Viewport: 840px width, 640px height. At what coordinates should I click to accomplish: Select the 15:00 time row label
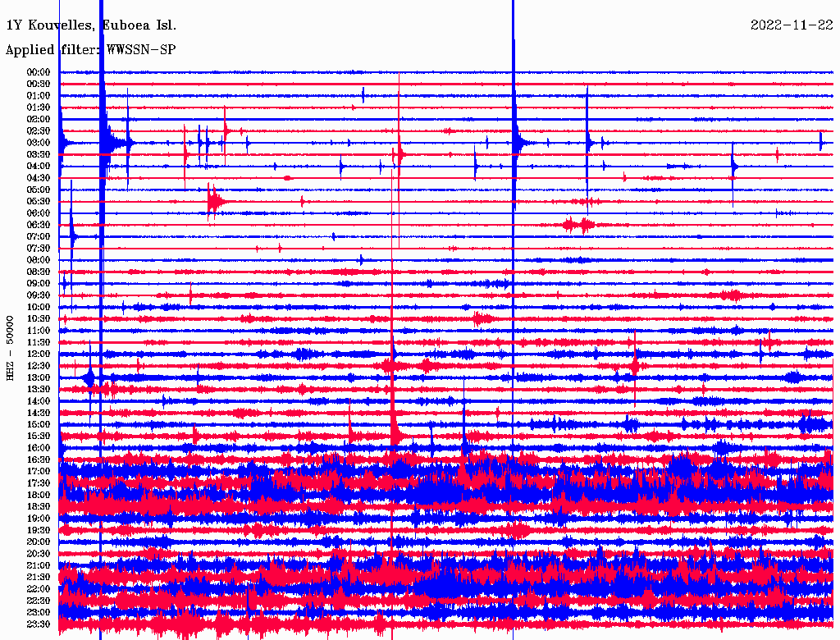coord(39,425)
